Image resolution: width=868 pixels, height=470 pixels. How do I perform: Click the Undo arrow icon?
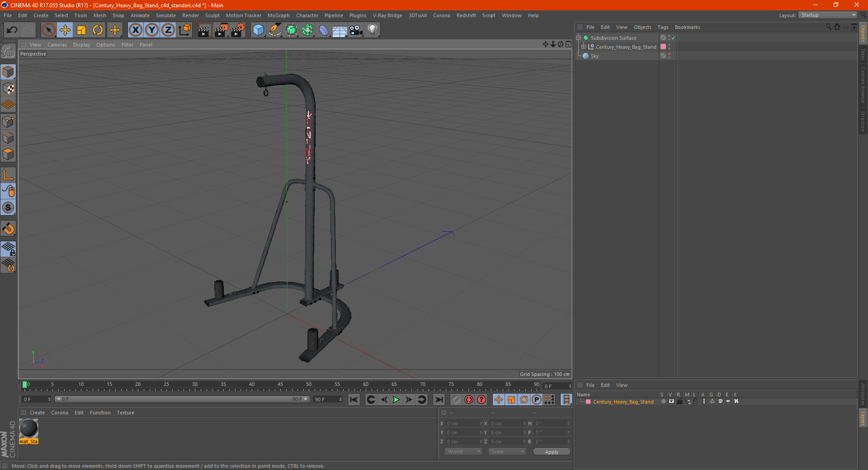tap(12, 30)
